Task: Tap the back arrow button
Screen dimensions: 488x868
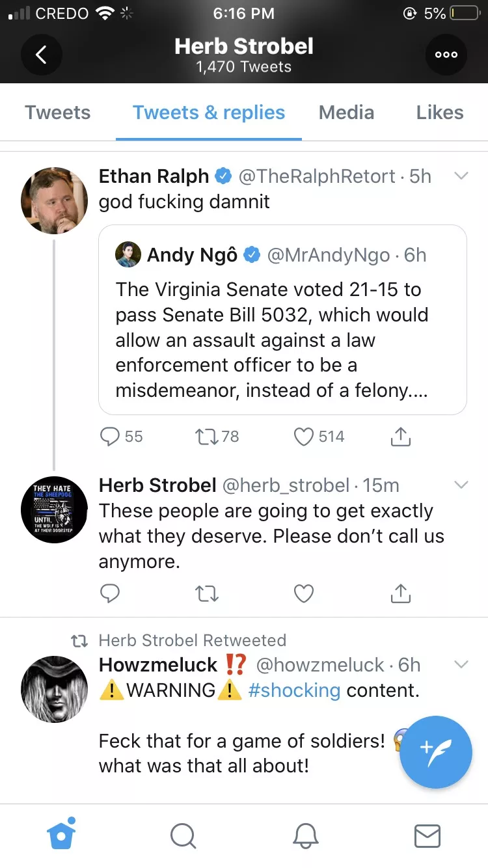Action: tap(41, 55)
